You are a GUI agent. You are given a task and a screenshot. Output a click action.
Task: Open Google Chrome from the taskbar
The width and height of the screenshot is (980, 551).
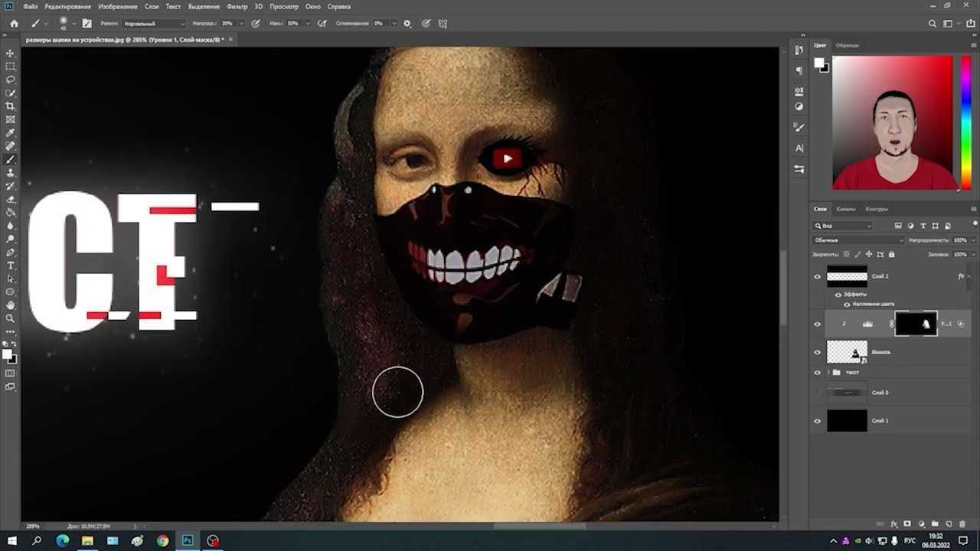coord(163,540)
